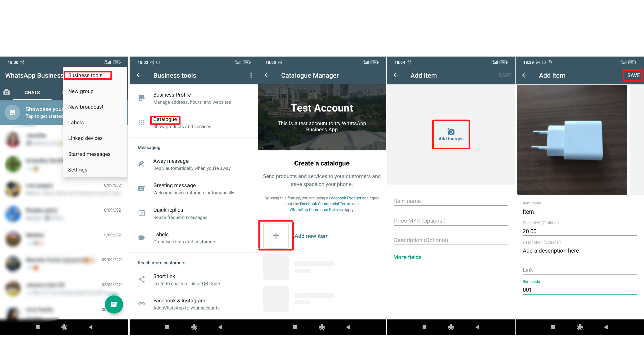
Task: Tap the Add Images camera icon
Action: [450, 131]
